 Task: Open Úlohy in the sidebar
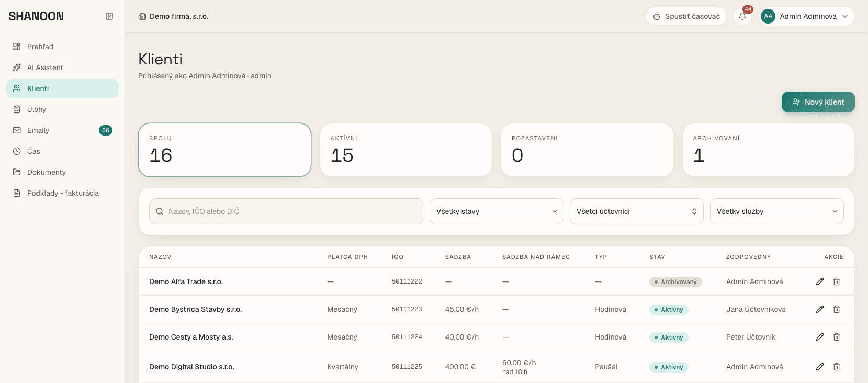(x=63, y=109)
